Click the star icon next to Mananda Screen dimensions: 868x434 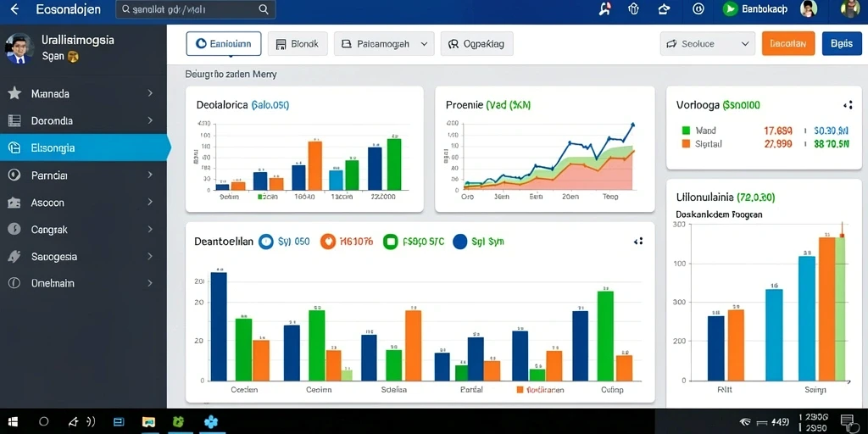click(14, 93)
